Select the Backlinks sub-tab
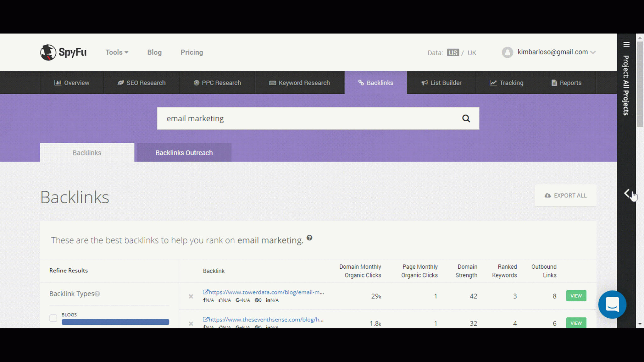Screen dimensions: 644x362 tap(87, 153)
